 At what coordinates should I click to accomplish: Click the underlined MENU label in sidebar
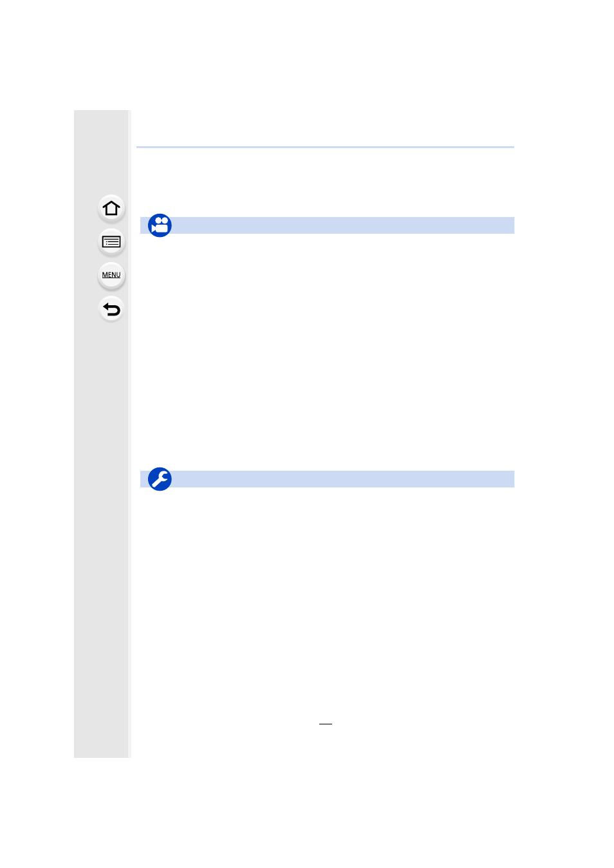tap(111, 275)
